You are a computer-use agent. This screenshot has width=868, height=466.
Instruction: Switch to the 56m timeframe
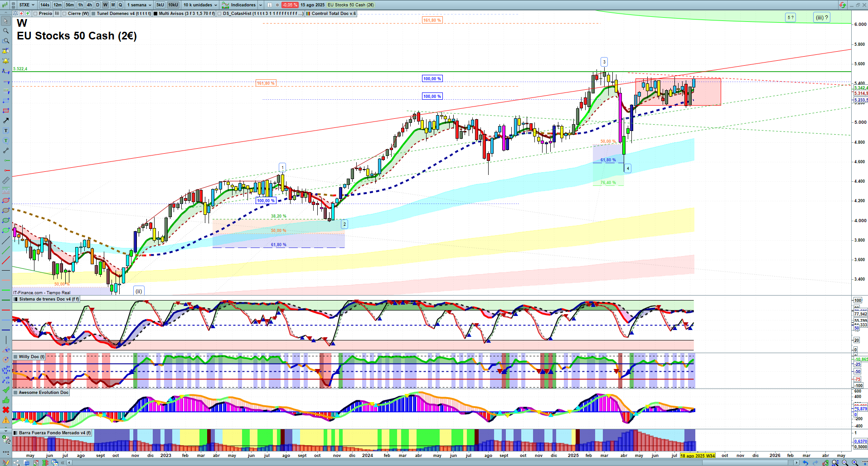click(70, 5)
